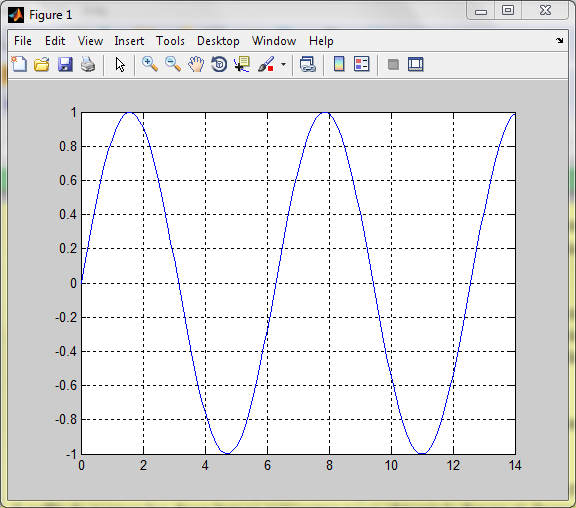The height and width of the screenshot is (508, 576).
Task: Select the Rotate 3D tool
Action: (x=219, y=64)
